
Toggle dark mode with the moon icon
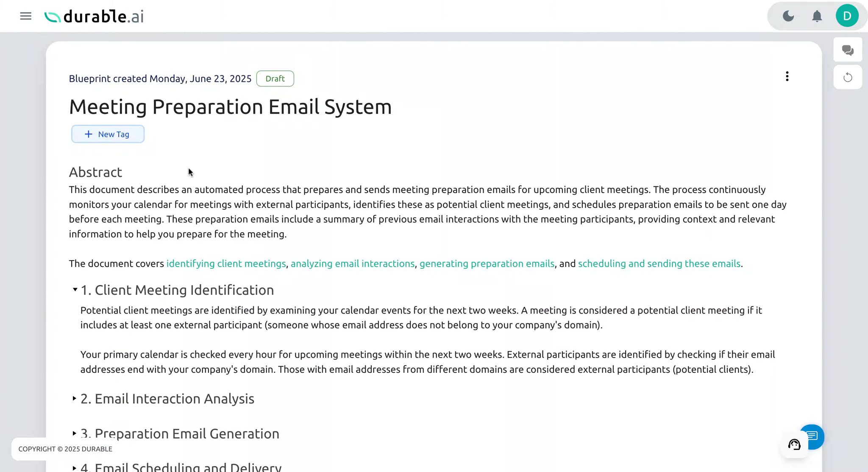(788, 16)
